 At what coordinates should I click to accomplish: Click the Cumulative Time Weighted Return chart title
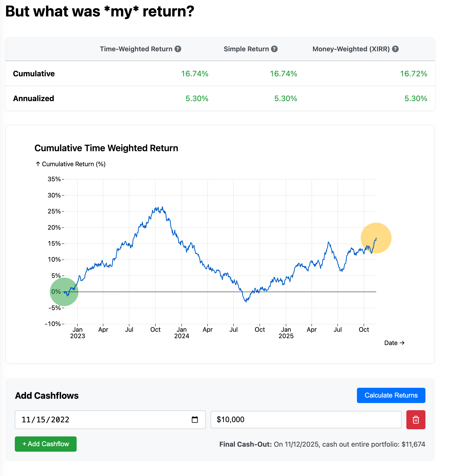[106, 148]
